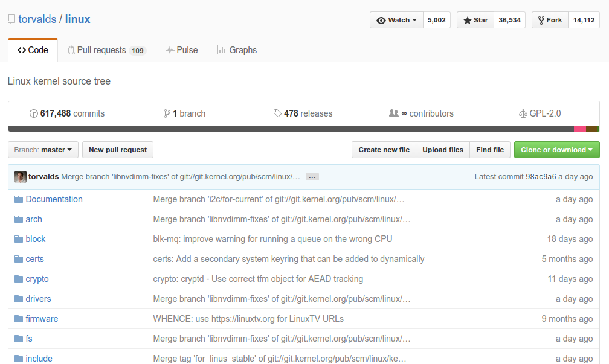This screenshot has height=364, width=609.
Task: Open the arch folder
Action: coord(34,219)
